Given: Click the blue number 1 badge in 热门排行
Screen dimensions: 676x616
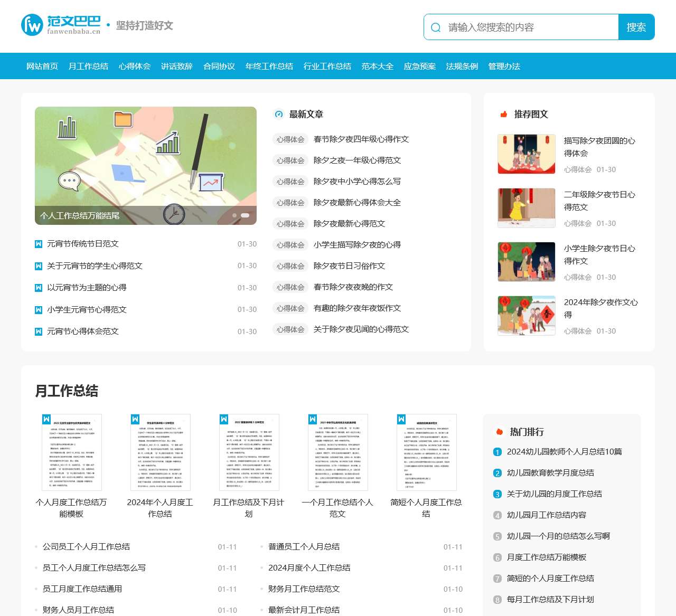Looking at the screenshot, I should point(497,452).
